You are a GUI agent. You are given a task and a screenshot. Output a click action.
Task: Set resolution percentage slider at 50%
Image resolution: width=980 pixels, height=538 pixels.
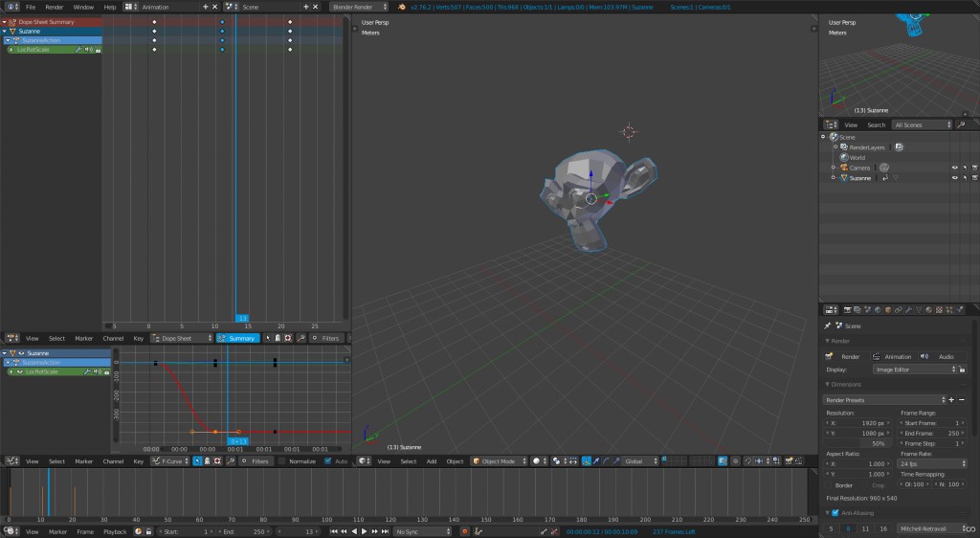click(857, 443)
